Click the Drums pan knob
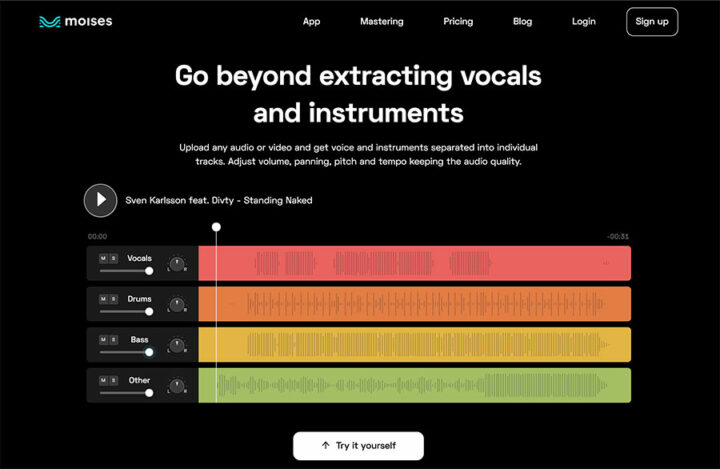Viewport: 720px width, 469px height. (176, 304)
